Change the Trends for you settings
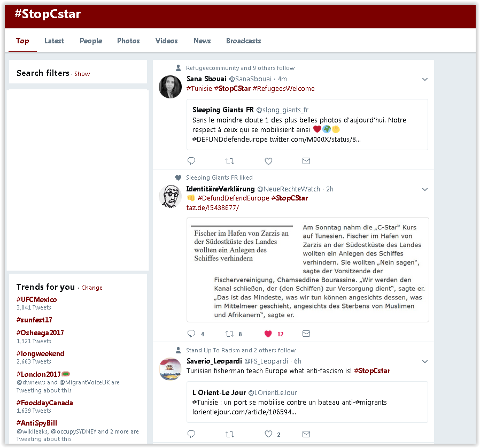480x448 pixels. 92,288
